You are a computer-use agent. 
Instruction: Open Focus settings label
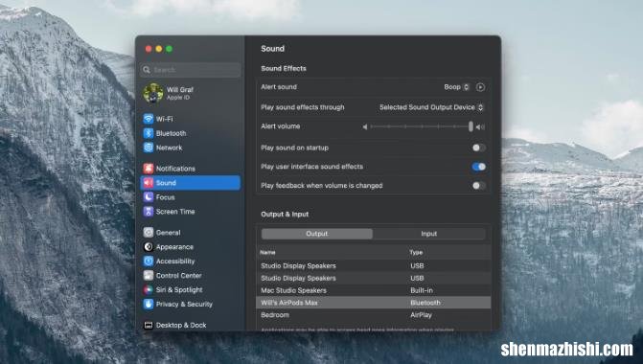click(165, 197)
